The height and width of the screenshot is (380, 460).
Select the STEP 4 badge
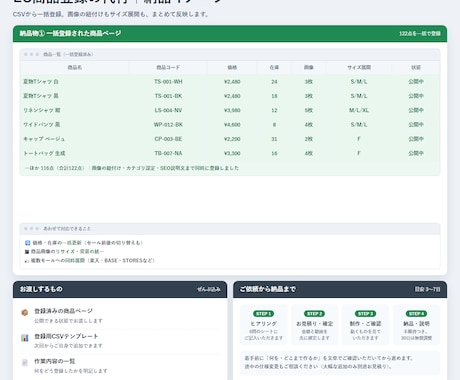(x=416, y=314)
